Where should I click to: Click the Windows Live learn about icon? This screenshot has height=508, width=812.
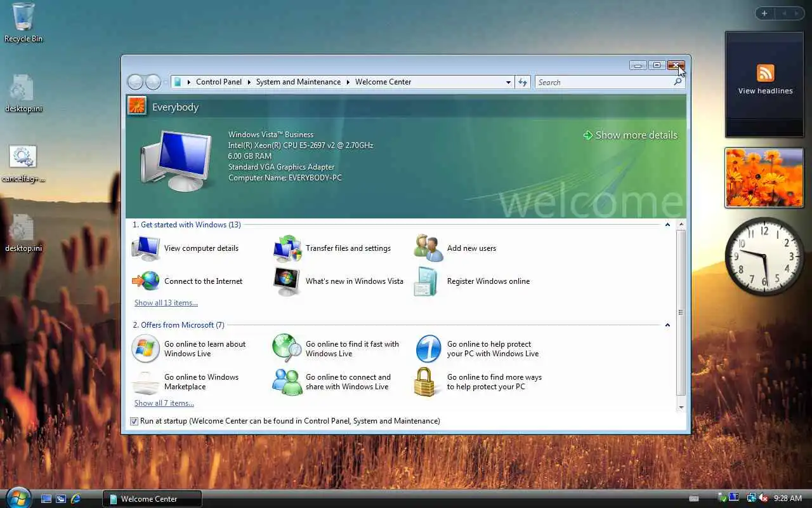[x=145, y=349]
